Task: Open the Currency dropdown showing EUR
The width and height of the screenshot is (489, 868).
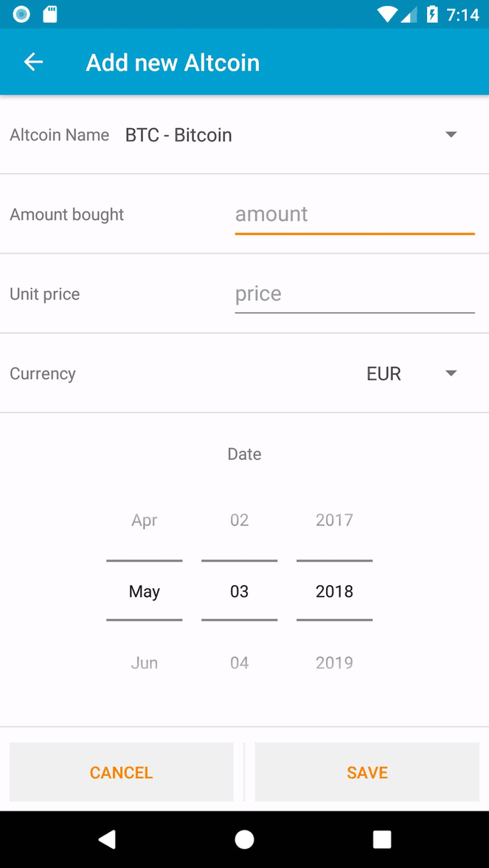Action: 450,373
